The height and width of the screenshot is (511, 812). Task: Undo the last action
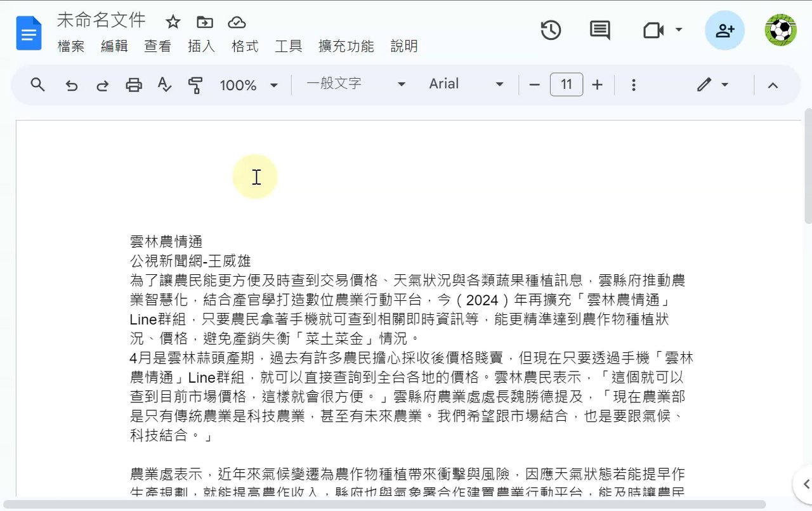click(72, 85)
